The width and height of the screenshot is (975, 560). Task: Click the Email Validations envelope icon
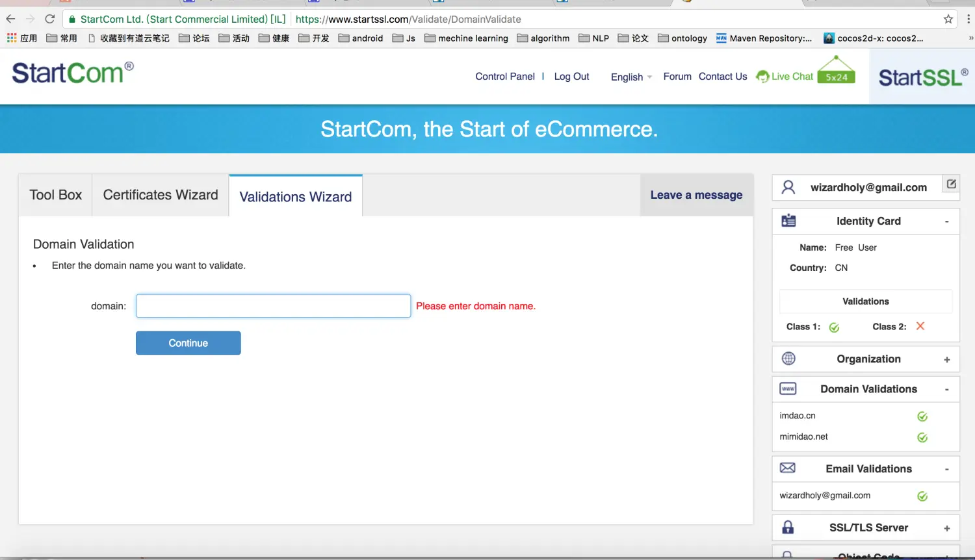tap(788, 468)
